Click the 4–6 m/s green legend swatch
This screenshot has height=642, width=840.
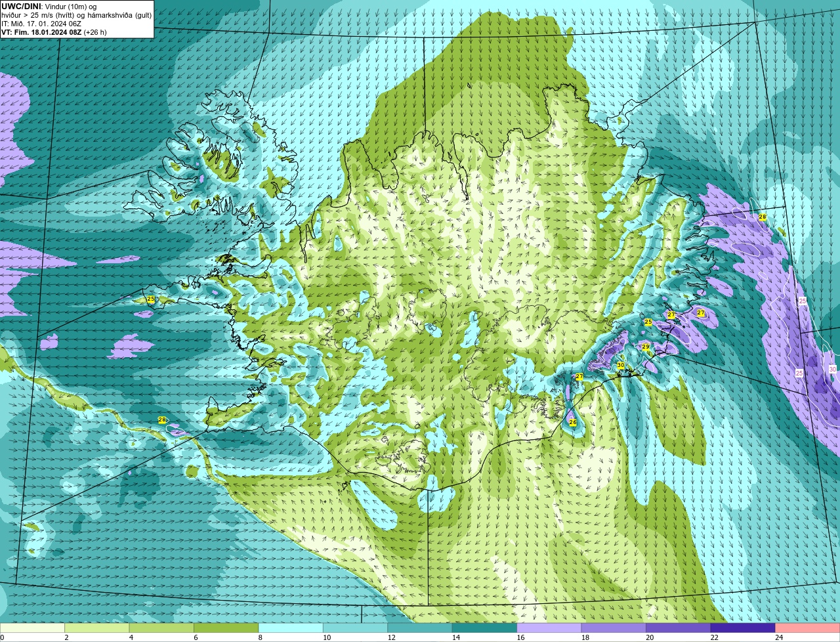pyautogui.click(x=161, y=628)
